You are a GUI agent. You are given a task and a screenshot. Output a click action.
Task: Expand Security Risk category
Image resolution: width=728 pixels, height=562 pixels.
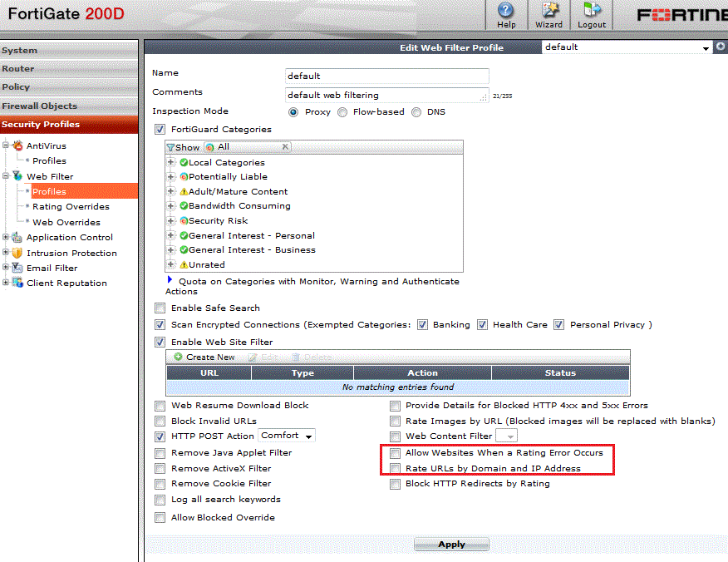click(x=171, y=220)
